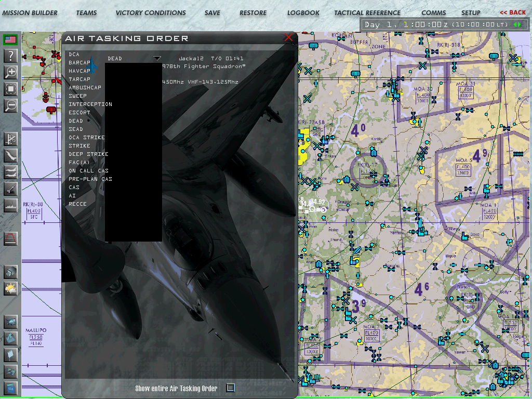Open the VICTORY CONDITIONS menu
Viewport: 532px width, 399px height.
[x=151, y=12]
